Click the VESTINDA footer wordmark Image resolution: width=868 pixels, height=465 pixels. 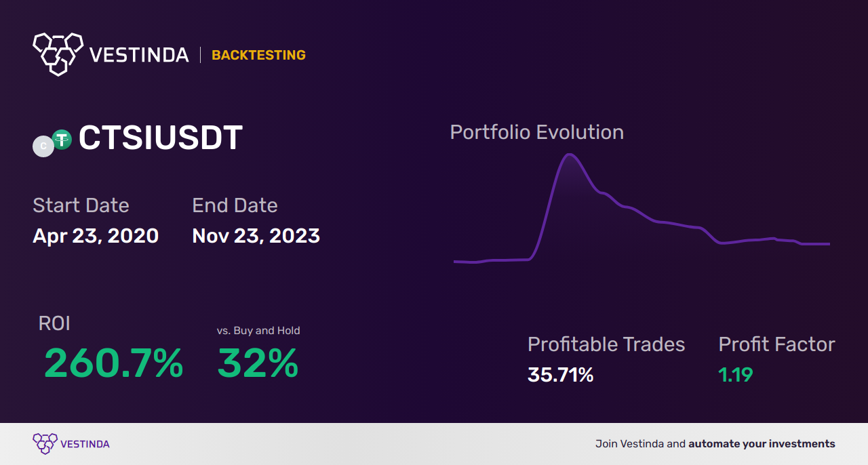tap(85, 444)
